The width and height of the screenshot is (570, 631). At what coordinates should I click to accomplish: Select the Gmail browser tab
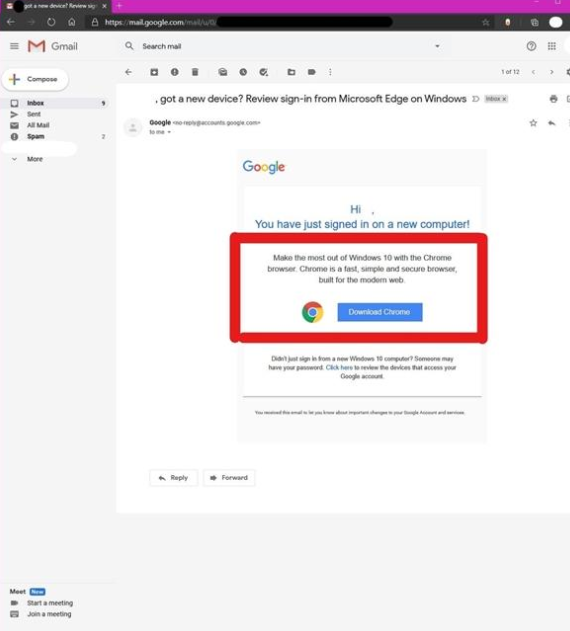click(56, 6)
